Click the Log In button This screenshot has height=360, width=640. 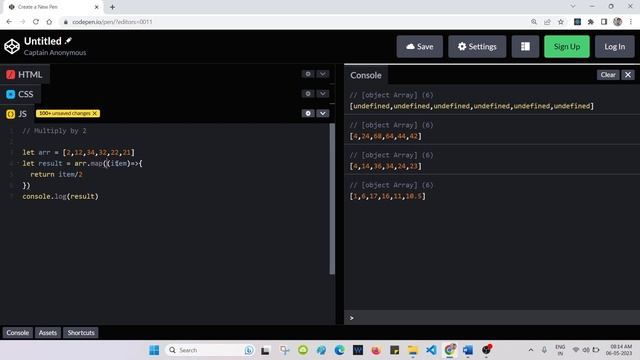tap(614, 47)
